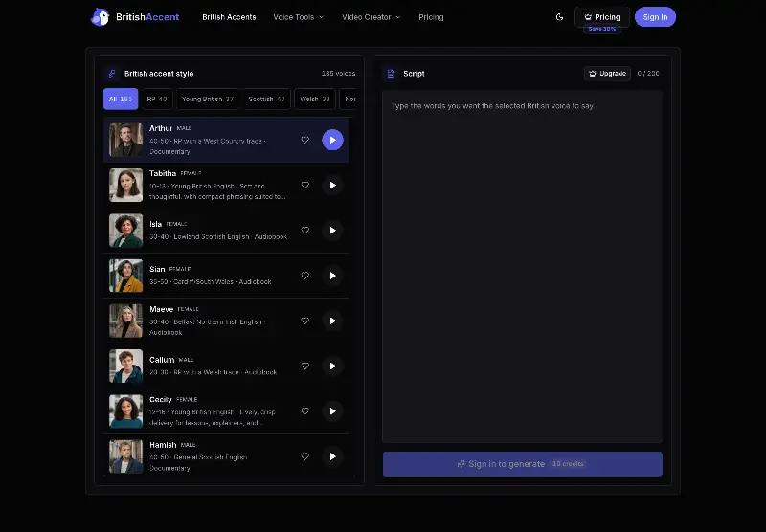
Task: Open the Voice Tools dropdown menu
Action: pyautogui.click(x=299, y=17)
